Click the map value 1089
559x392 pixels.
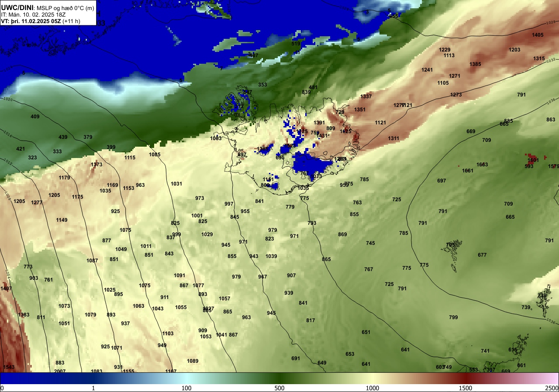coord(193,361)
